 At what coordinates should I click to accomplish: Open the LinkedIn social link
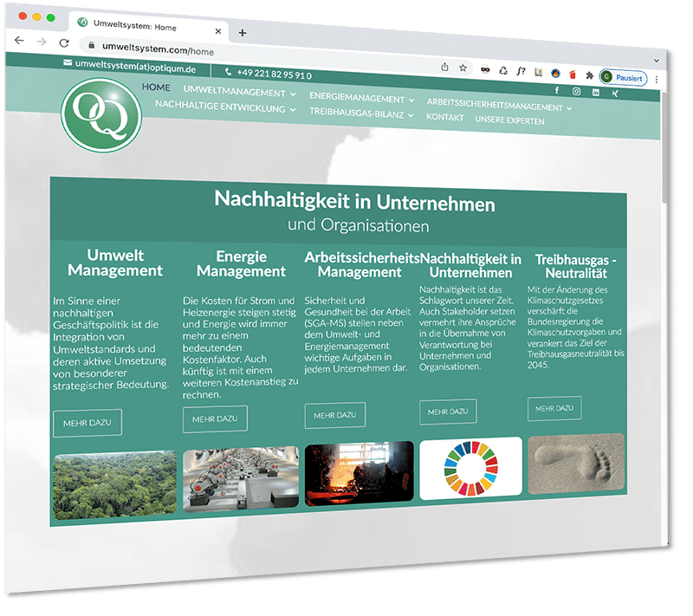click(x=596, y=93)
